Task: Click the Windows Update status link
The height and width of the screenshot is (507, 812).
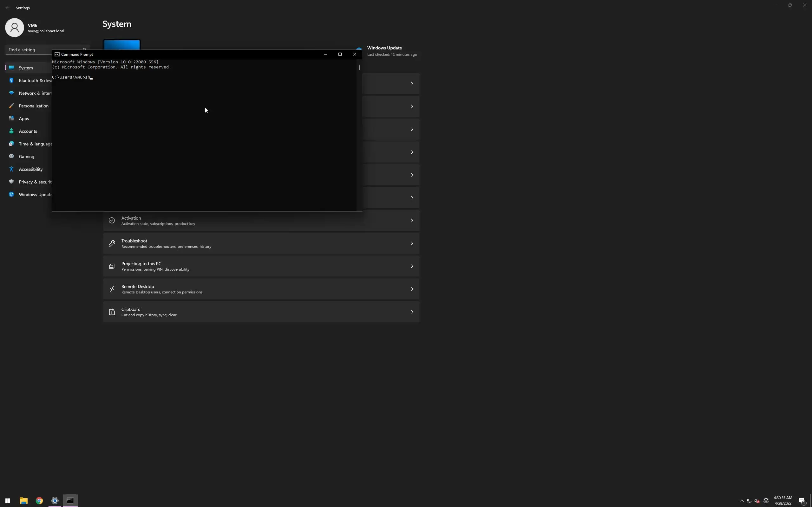Action: [x=384, y=48]
